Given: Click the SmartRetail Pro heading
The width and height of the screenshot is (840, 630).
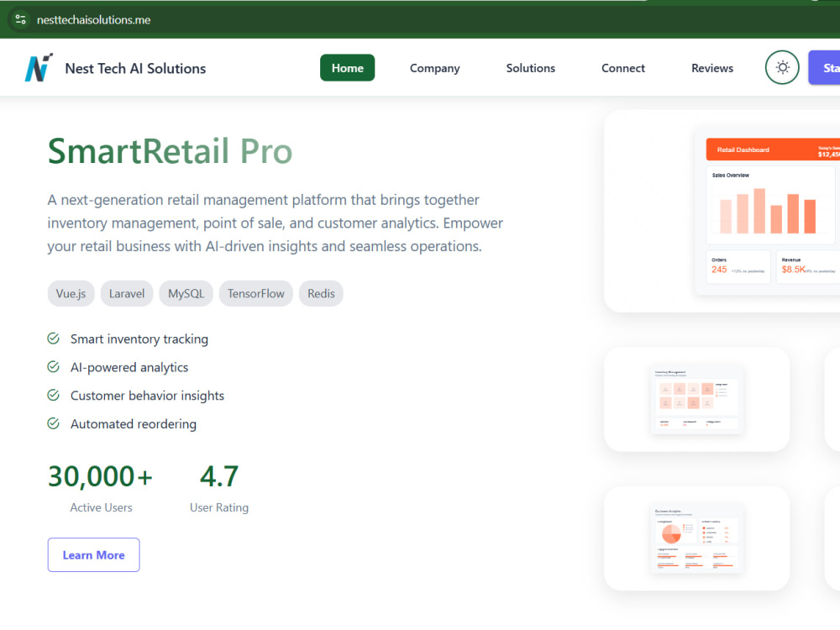Looking at the screenshot, I should 170,151.
